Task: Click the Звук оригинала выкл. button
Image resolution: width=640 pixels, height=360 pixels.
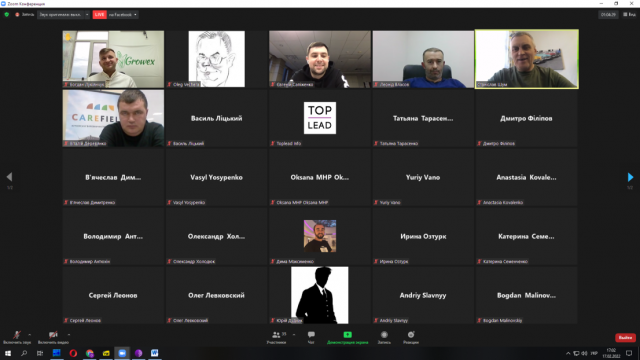Action: pos(60,15)
